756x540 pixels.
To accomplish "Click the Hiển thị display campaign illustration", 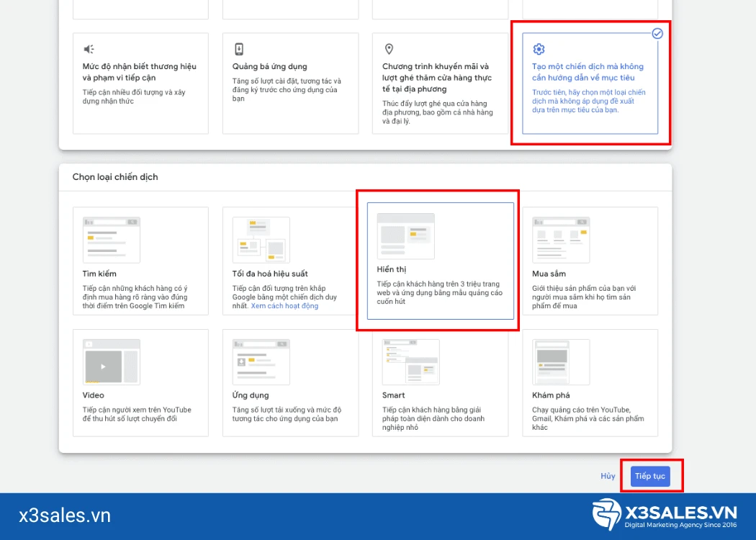I will [x=405, y=236].
